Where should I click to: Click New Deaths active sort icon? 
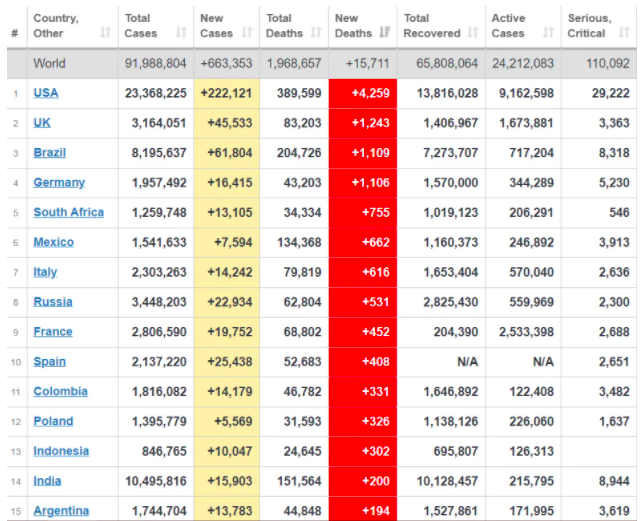[x=384, y=32]
